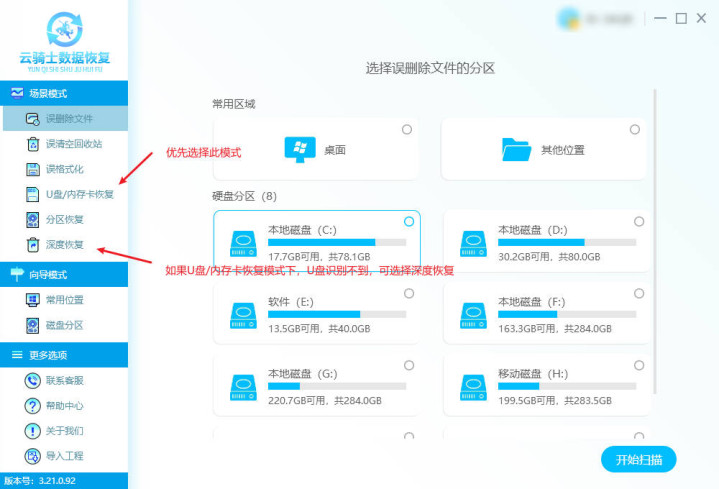Click the 深度恢复 icon in the sidebar
This screenshot has height=489, width=719.
pos(33,244)
